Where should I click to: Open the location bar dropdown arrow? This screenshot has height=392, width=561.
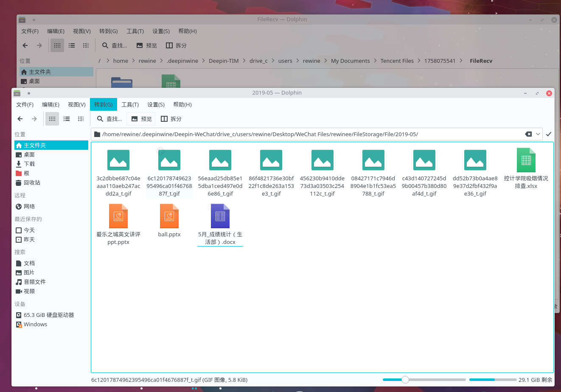pyautogui.click(x=538, y=134)
